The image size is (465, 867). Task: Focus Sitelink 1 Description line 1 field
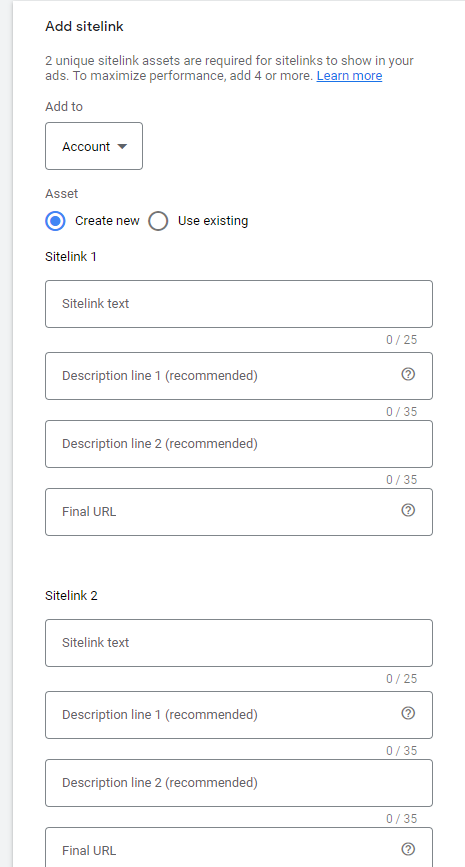point(239,376)
